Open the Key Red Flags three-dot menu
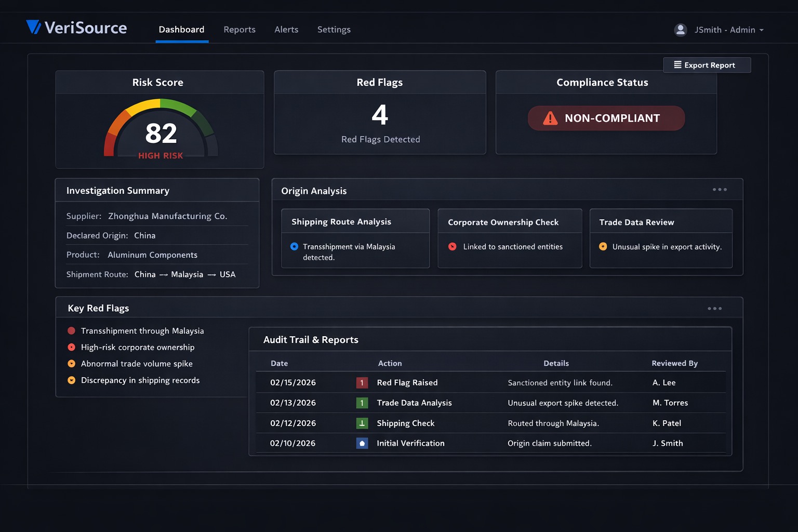This screenshot has height=532, width=798. [714, 309]
